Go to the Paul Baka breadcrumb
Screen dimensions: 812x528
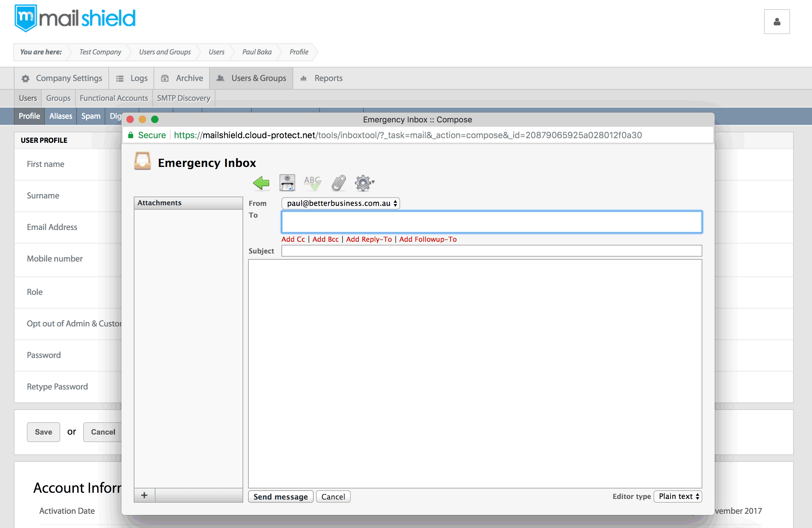257,52
